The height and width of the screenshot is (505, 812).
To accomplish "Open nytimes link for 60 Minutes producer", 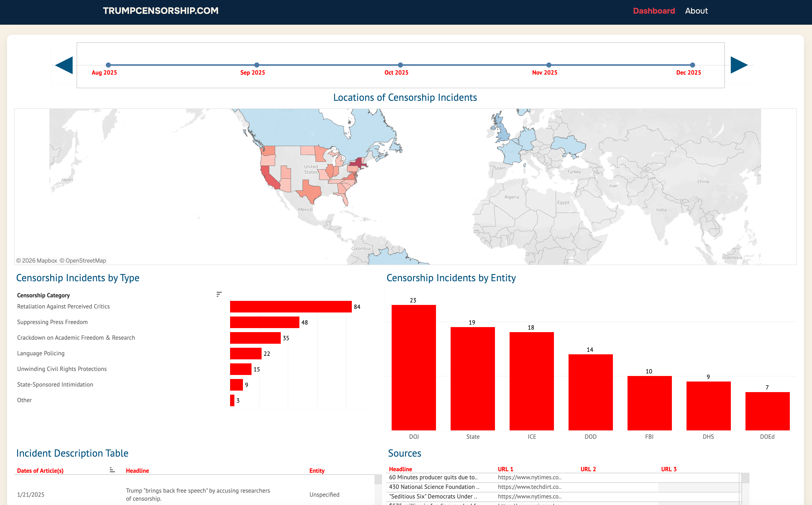I will [x=529, y=477].
